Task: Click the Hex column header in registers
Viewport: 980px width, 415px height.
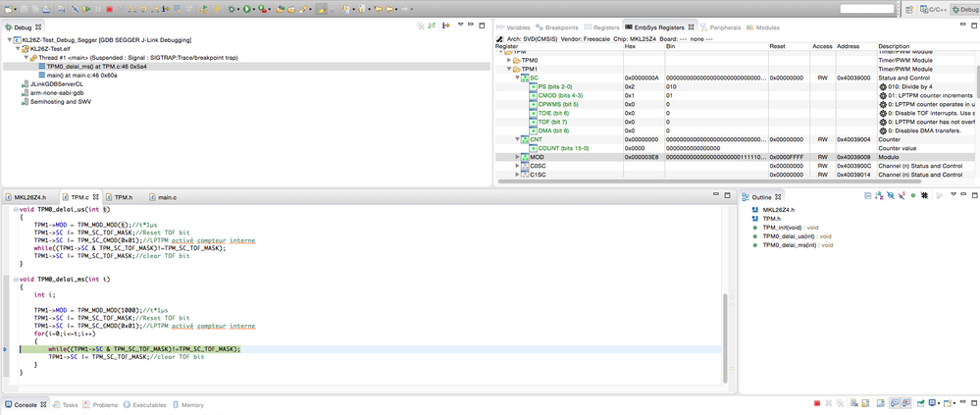Action: 644,46
